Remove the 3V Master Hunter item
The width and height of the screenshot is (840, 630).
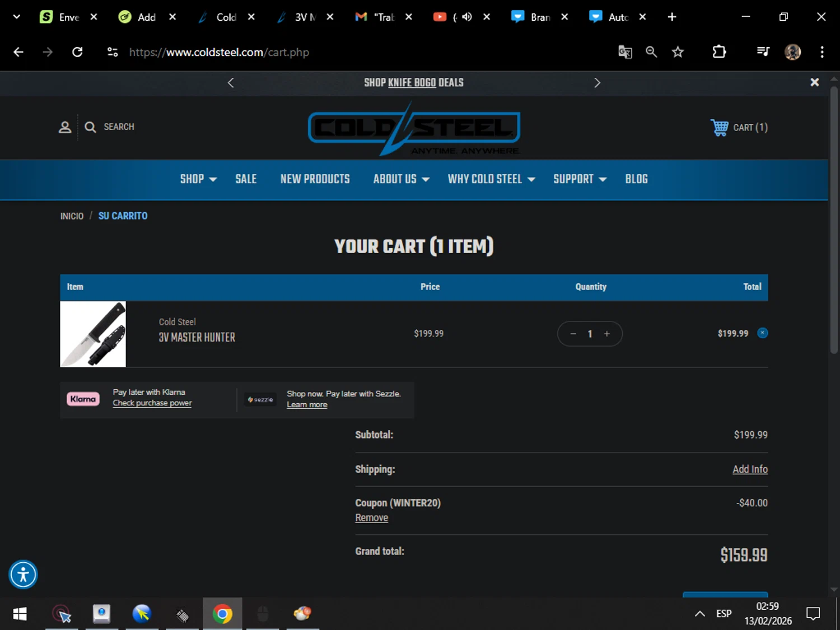coord(762,333)
